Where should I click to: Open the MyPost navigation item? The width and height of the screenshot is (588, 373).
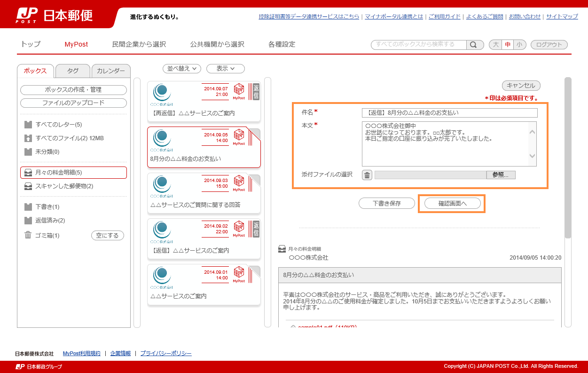(76, 44)
